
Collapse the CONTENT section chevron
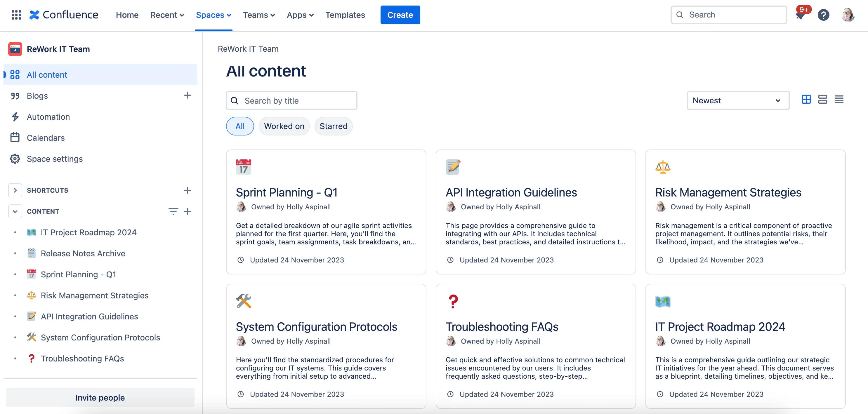(x=15, y=211)
